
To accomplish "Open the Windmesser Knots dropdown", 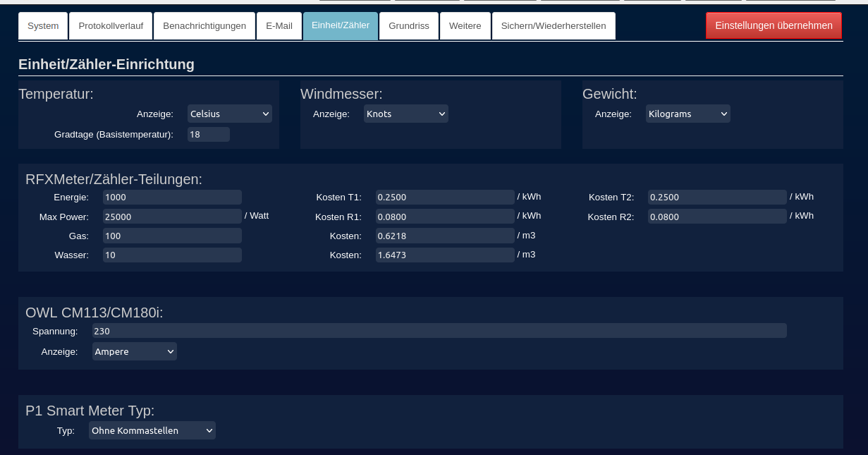I will point(406,114).
